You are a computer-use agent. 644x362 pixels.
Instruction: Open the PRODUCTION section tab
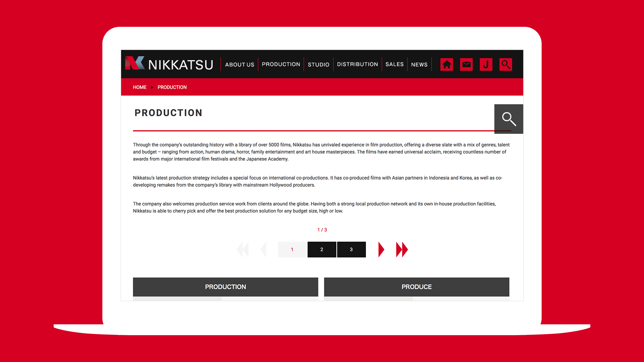(x=225, y=287)
